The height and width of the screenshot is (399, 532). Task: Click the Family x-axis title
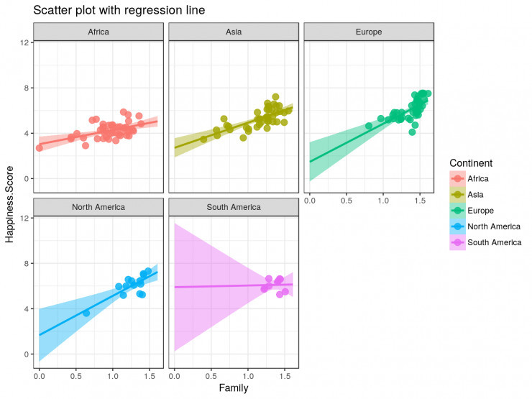coord(234,389)
